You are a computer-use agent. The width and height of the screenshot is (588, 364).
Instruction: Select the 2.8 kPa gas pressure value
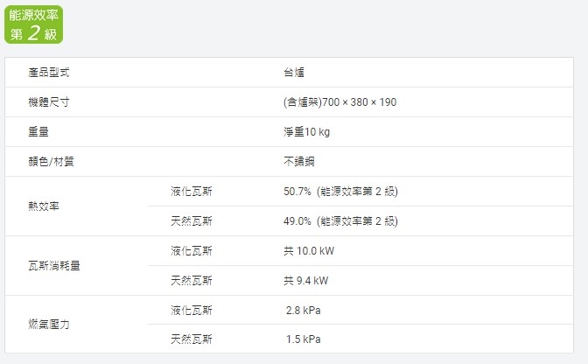point(304,311)
